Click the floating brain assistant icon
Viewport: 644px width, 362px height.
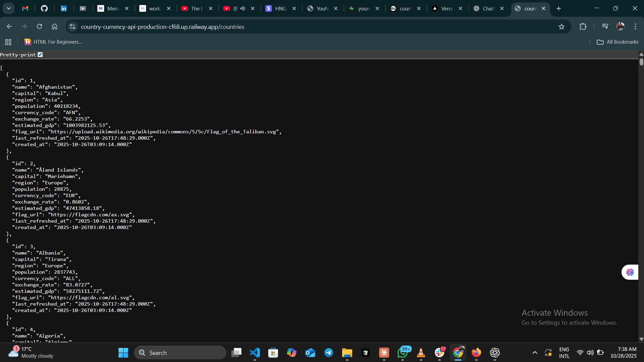[x=630, y=272]
